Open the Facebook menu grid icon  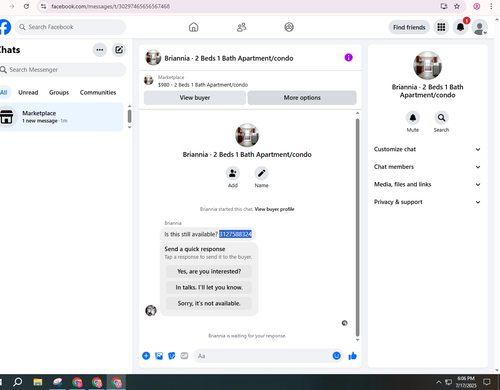[441, 27]
